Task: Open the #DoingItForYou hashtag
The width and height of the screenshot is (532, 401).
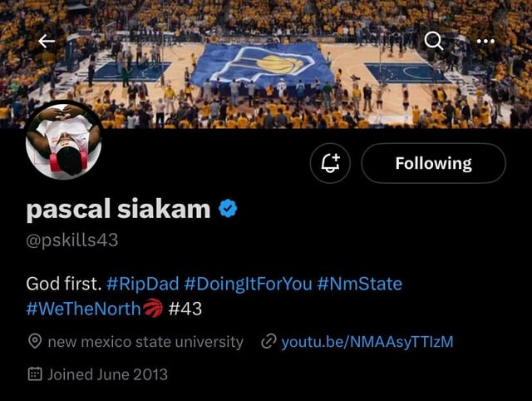Action: point(248,284)
